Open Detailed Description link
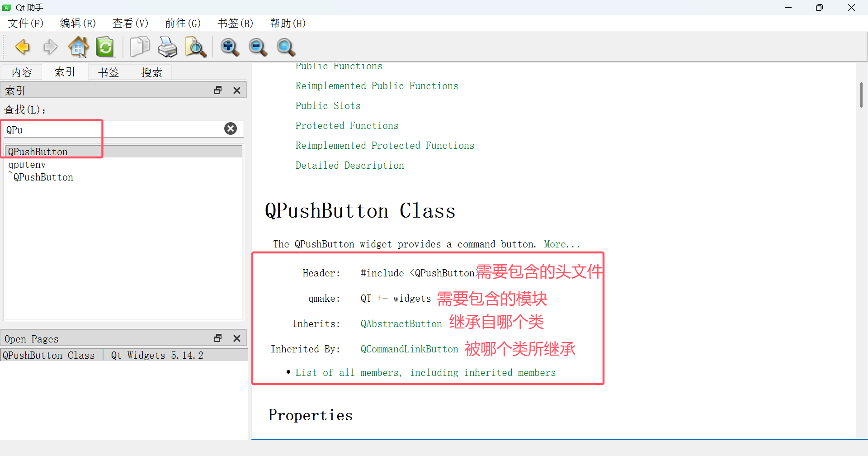 tap(349, 166)
